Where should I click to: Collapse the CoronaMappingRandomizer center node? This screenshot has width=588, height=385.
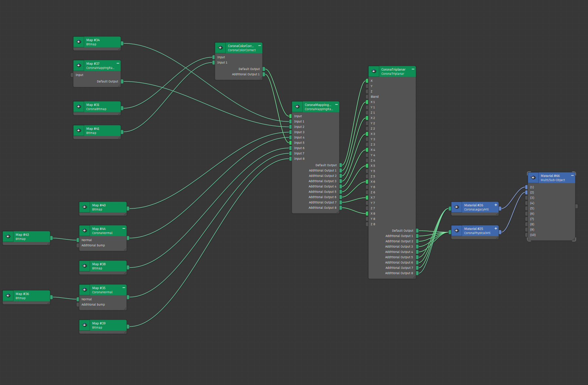336,104
